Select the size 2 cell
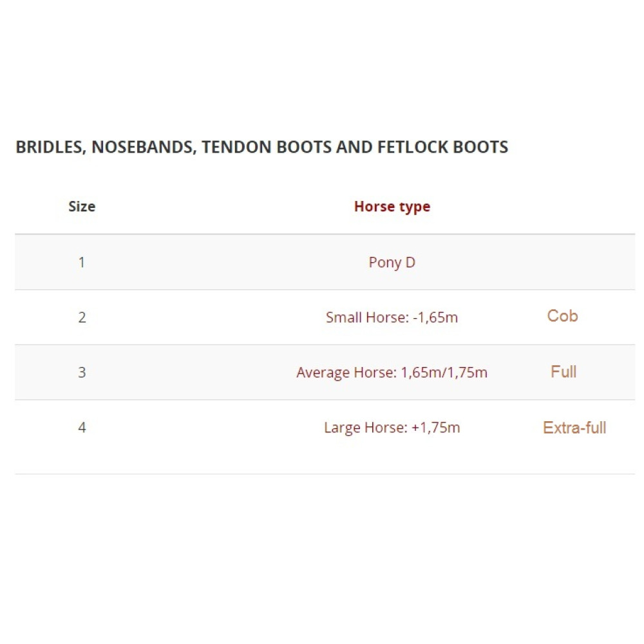644x644 pixels. coord(82,317)
